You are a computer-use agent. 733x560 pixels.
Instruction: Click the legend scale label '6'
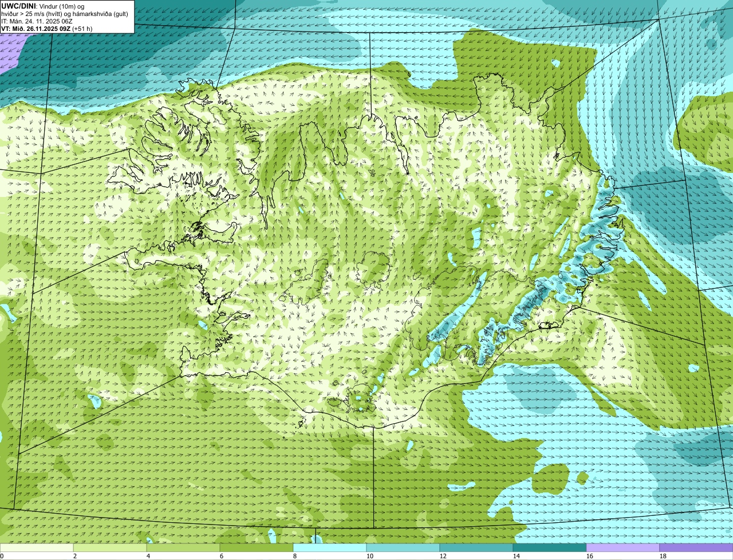222,556
